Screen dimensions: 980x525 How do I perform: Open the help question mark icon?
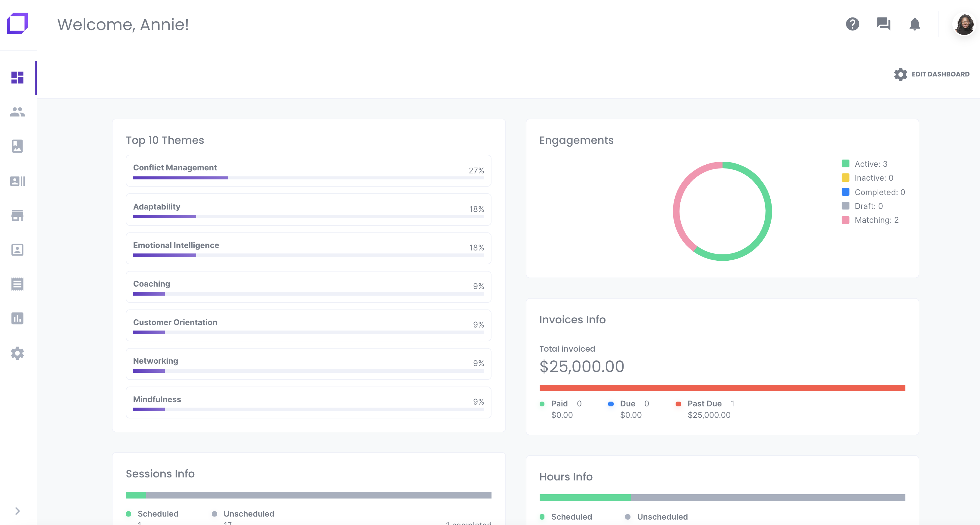click(852, 24)
